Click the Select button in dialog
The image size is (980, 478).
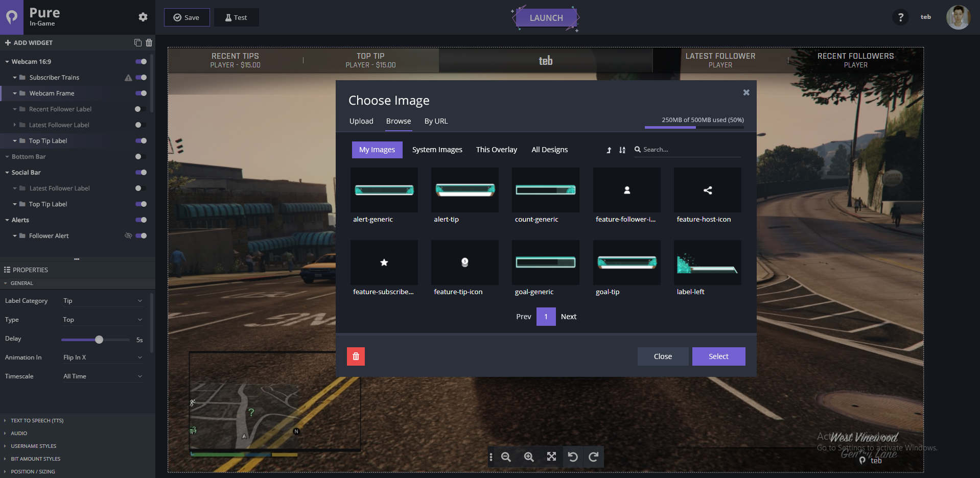718,356
